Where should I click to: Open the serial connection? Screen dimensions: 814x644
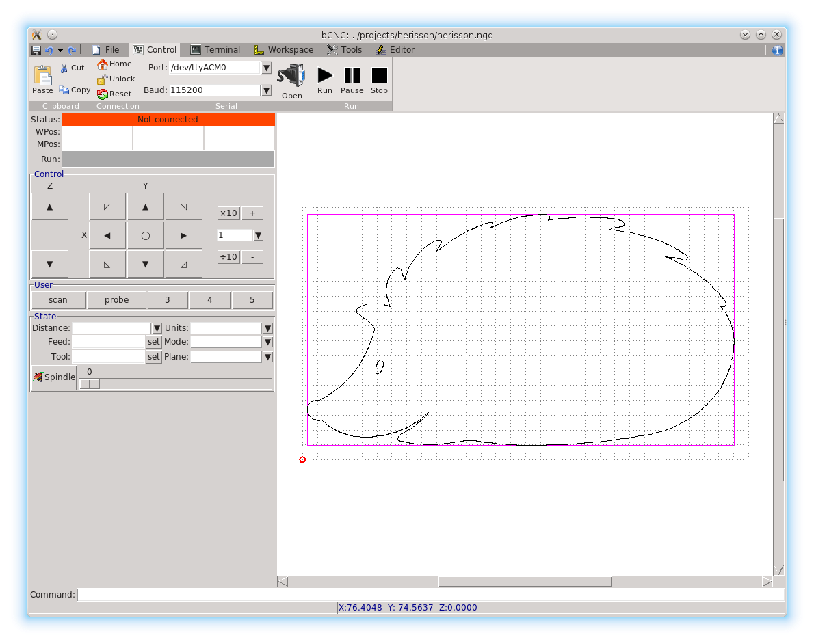292,81
